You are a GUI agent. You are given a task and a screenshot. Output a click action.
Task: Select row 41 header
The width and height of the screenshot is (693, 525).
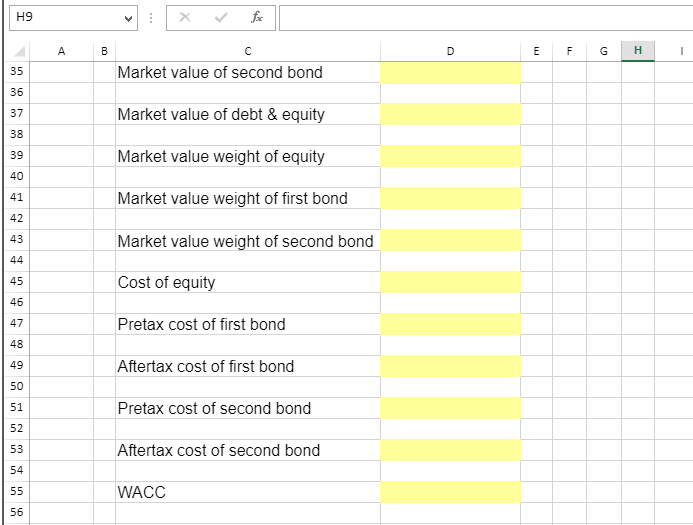(x=17, y=198)
